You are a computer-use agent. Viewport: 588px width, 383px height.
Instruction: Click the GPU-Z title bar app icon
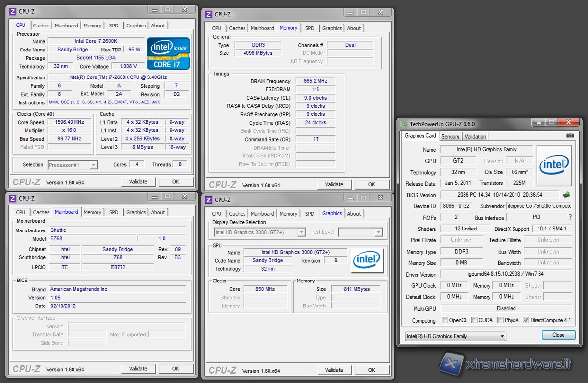click(404, 124)
